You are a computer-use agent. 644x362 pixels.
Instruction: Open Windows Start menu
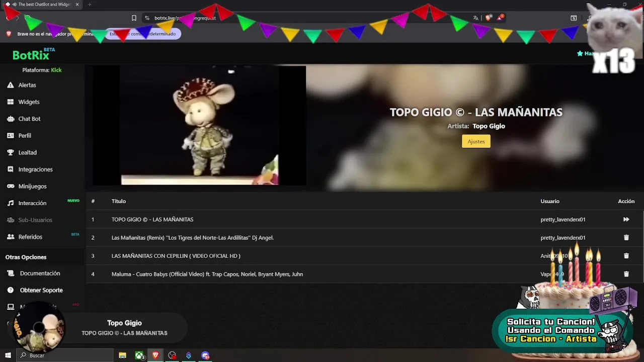8,355
